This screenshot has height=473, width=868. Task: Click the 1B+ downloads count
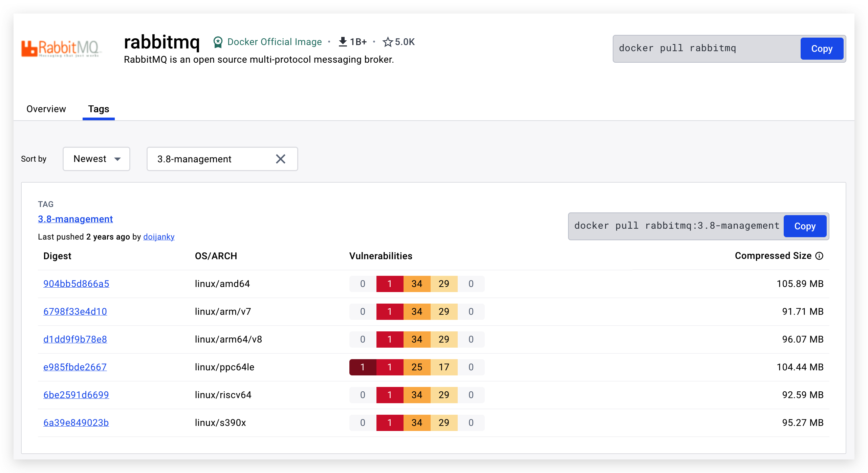point(359,42)
